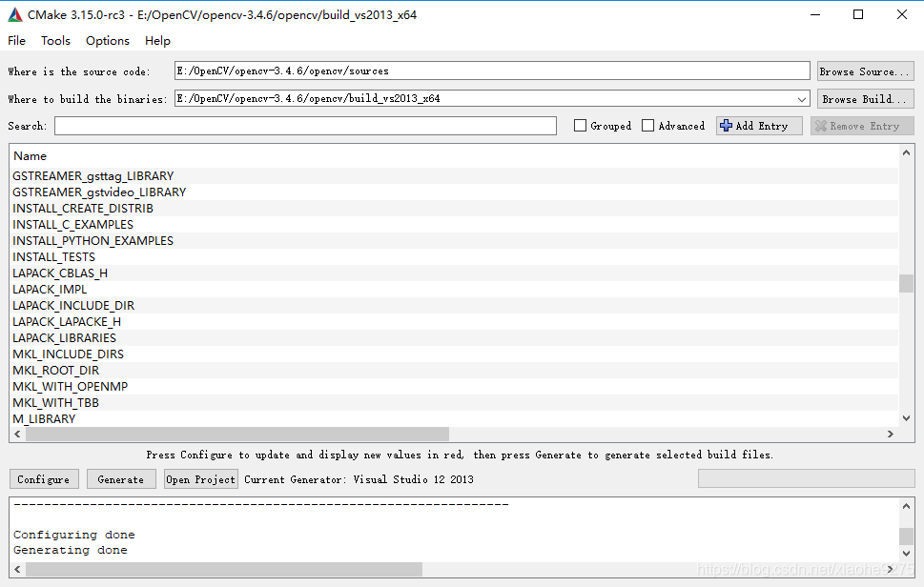Maximize the CMake window
The height and width of the screenshot is (587, 924).
[x=858, y=14]
